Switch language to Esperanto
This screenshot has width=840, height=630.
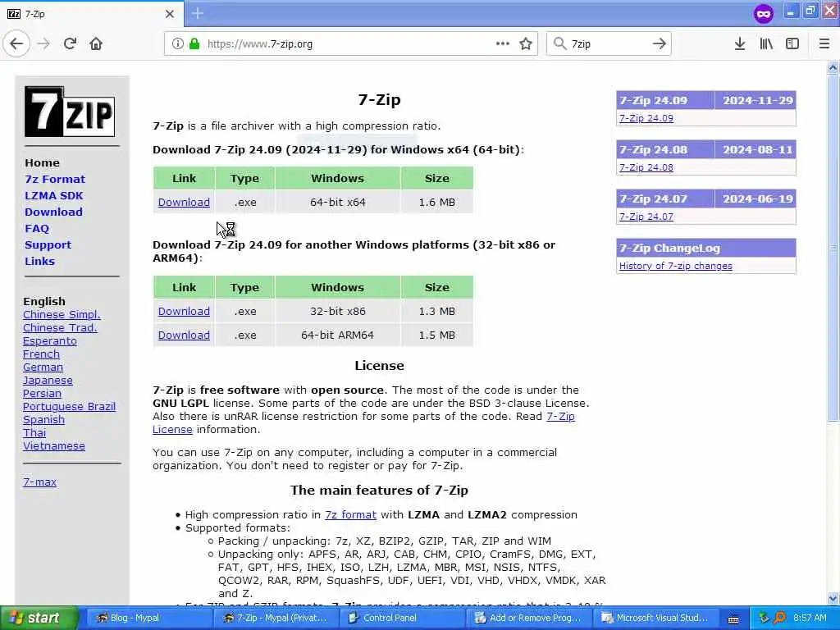coord(50,341)
